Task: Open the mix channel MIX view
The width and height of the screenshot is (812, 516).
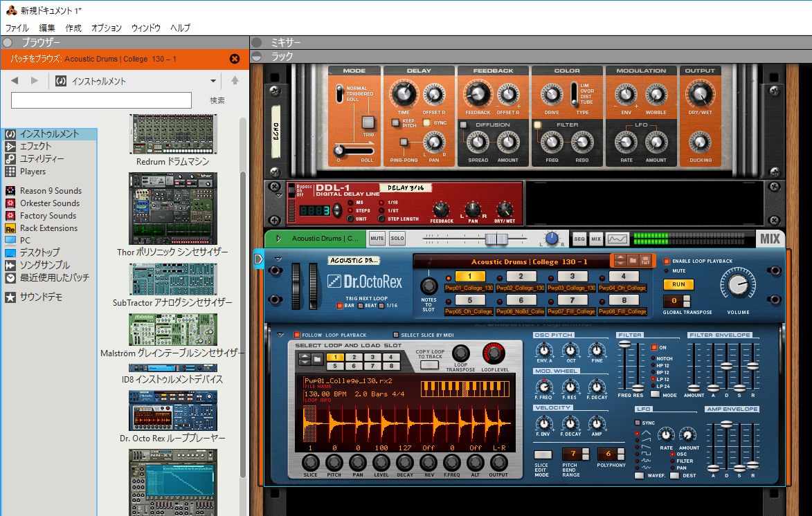Action: tap(596, 239)
